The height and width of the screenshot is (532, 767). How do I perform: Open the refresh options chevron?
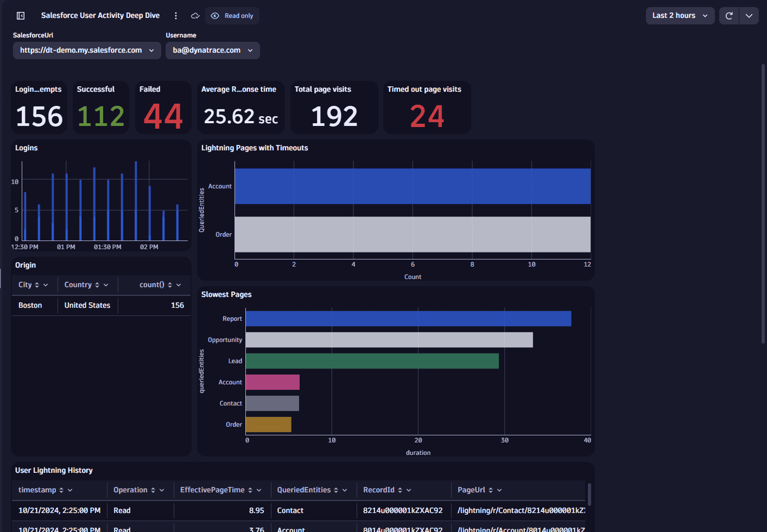(x=749, y=16)
